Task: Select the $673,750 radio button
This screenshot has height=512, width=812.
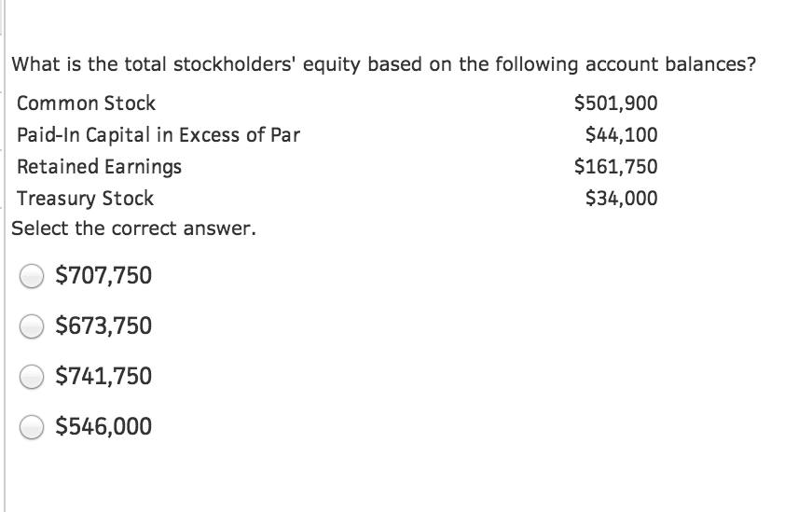Action: 34,326
